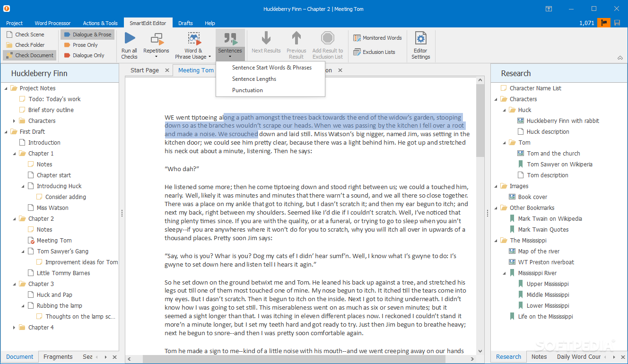This screenshot has height=364, width=628.
Task: Select Dialogue Only mode
Action: click(84, 55)
